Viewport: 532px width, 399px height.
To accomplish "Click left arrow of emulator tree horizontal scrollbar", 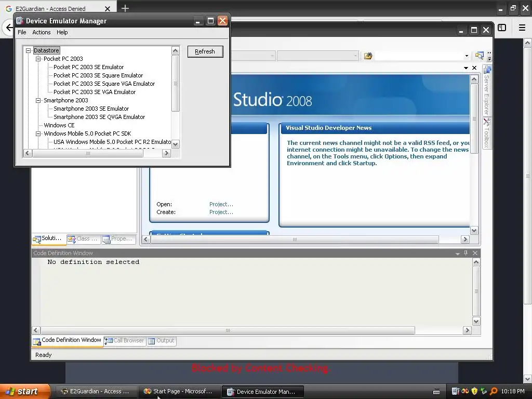I will point(28,153).
